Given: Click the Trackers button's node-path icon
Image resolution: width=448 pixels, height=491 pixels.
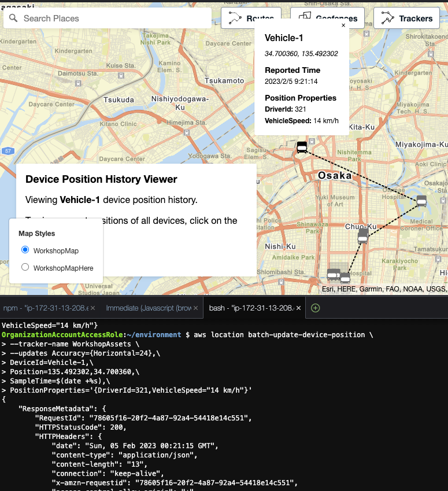Looking at the screenshot, I should coord(387,18).
